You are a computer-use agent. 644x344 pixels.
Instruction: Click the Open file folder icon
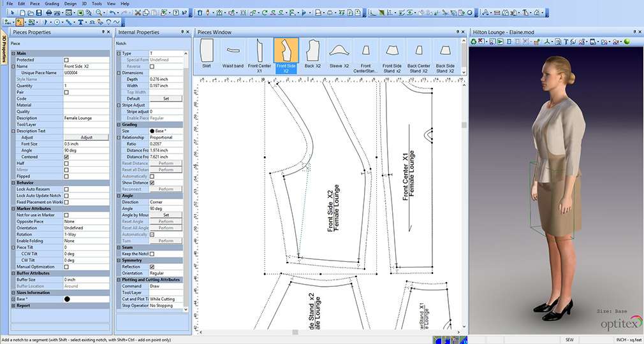click(x=31, y=13)
